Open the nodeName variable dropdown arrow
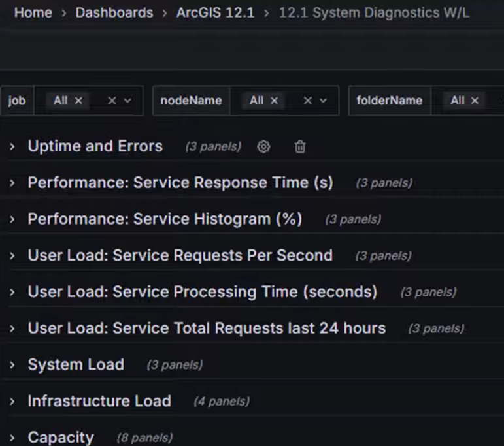 [324, 101]
